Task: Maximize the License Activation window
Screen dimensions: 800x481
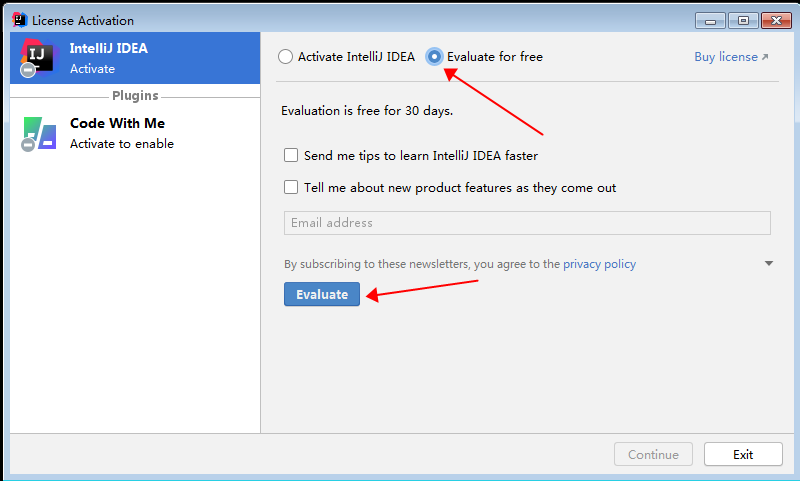Action: [x=743, y=20]
